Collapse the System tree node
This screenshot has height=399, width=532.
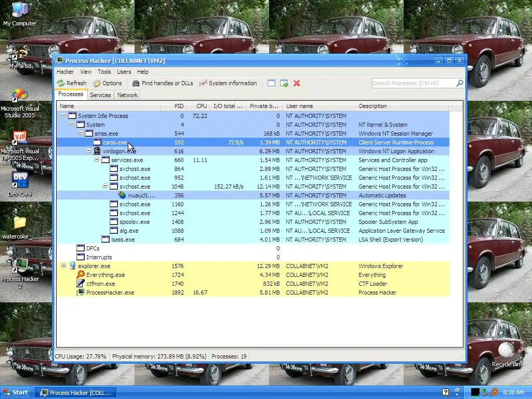[x=72, y=124]
